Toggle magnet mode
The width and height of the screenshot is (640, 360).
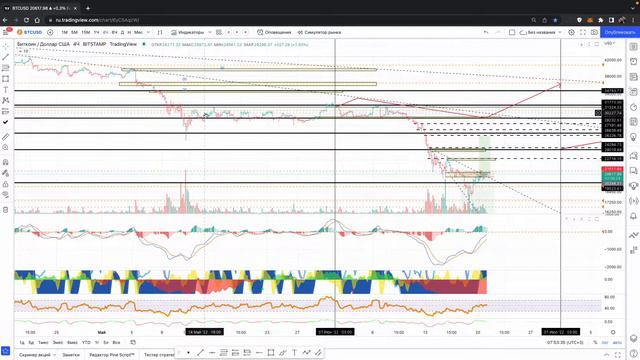[6, 162]
